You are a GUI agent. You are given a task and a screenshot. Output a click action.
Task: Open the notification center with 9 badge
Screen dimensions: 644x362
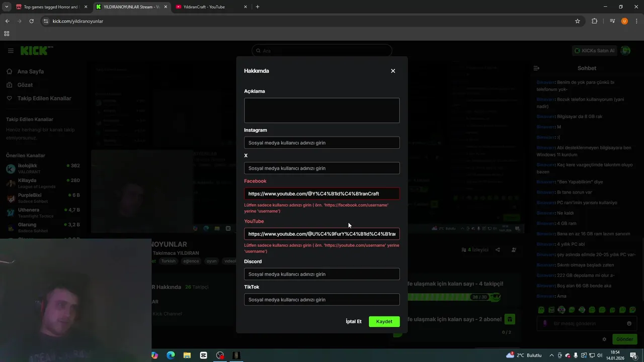634,356
